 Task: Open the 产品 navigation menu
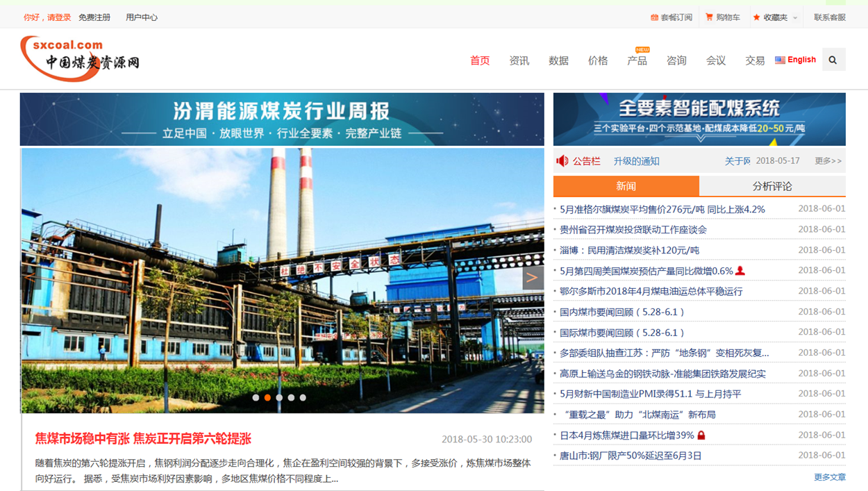(x=637, y=61)
